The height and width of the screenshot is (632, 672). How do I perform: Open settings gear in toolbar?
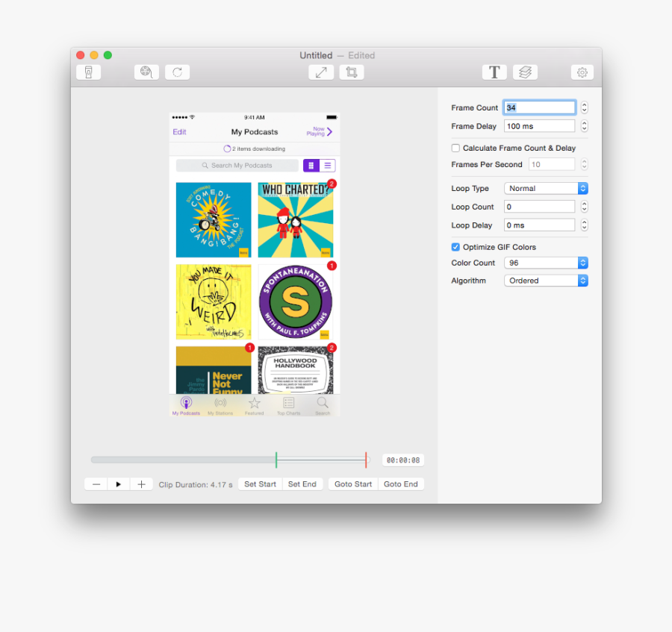[582, 72]
